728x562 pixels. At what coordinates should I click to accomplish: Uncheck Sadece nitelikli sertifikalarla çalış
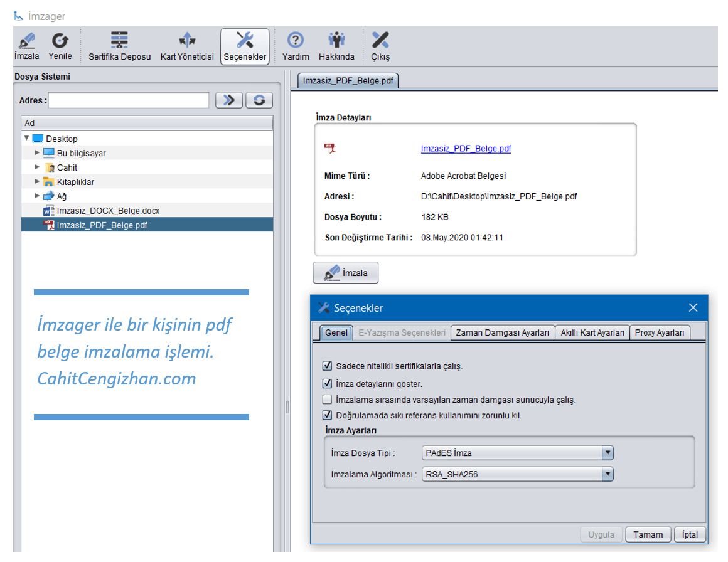click(x=326, y=366)
